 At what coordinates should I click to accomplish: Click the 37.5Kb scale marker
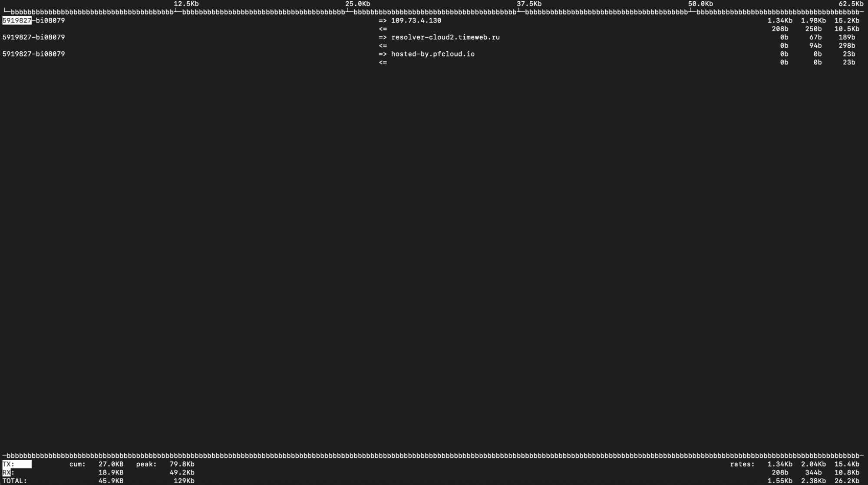[528, 4]
